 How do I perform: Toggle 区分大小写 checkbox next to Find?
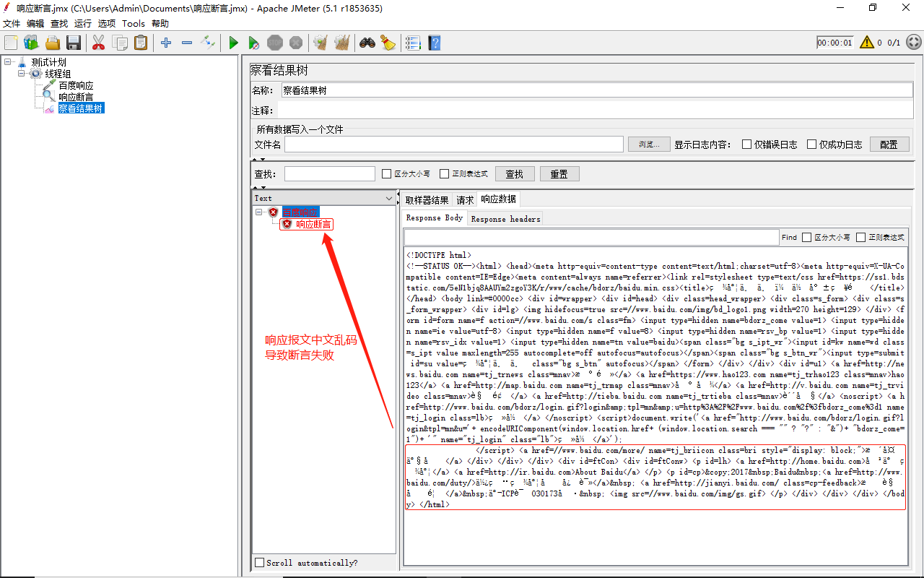(x=807, y=237)
